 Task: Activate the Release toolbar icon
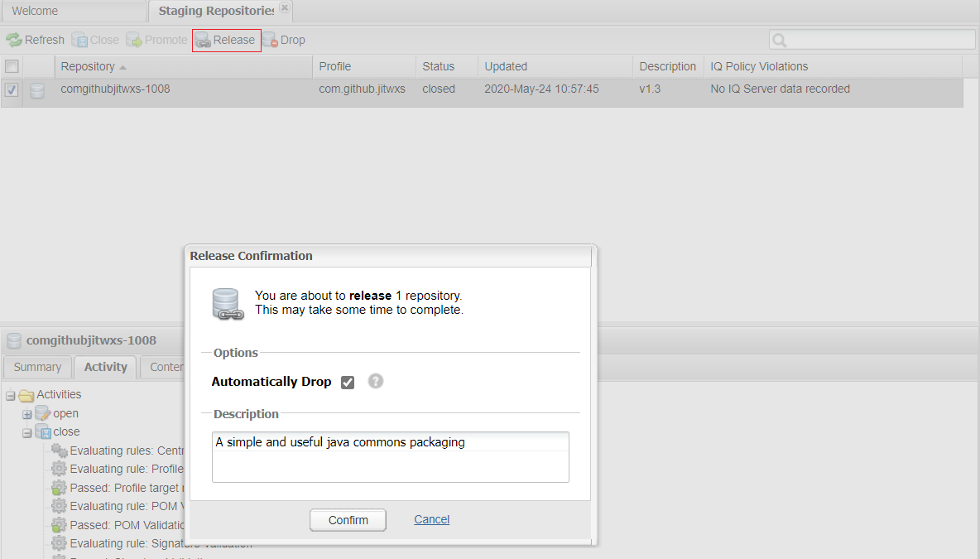pos(203,39)
